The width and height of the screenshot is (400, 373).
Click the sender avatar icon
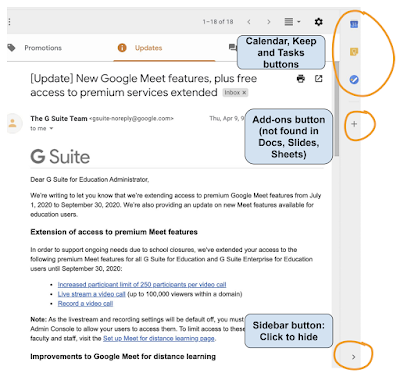[13, 124]
